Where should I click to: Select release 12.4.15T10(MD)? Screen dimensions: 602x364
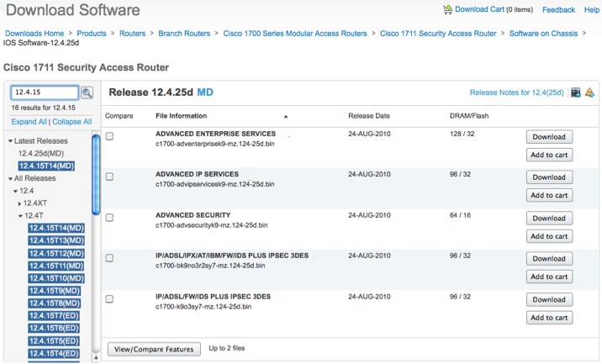point(56,278)
